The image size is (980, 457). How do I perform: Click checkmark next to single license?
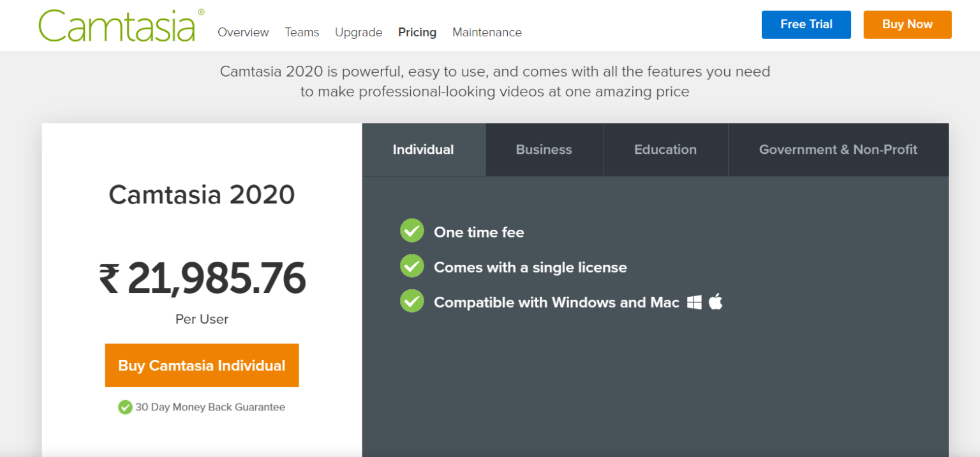point(412,266)
